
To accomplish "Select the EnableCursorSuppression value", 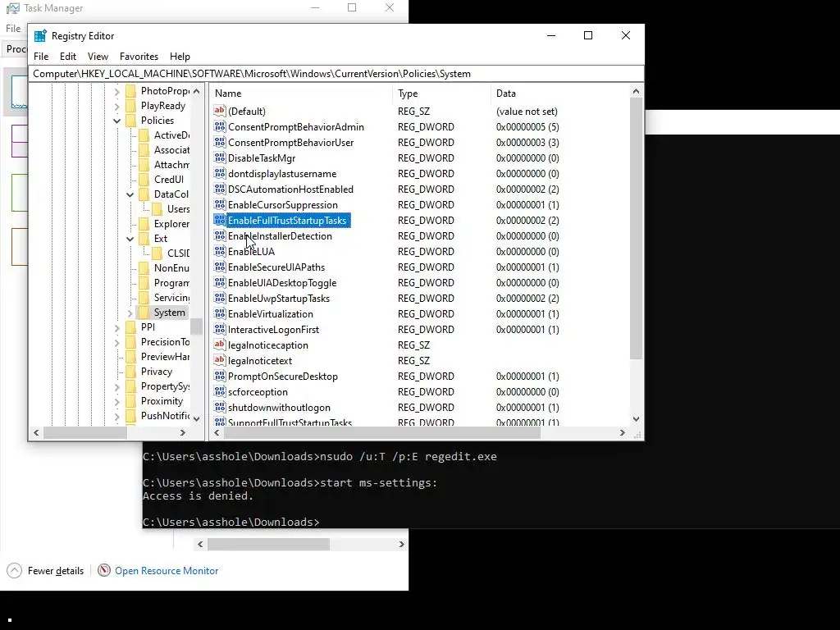I will pos(283,205).
